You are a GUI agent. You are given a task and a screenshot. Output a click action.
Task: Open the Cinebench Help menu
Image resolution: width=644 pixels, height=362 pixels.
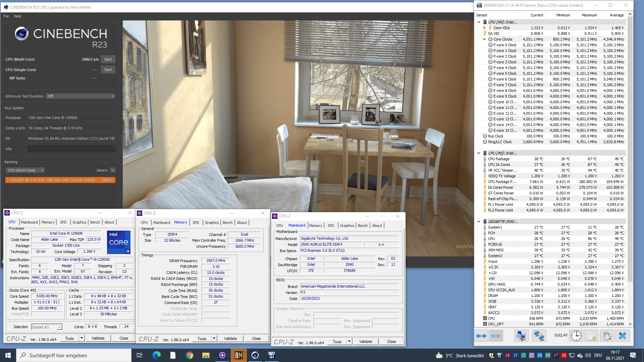click(x=17, y=16)
